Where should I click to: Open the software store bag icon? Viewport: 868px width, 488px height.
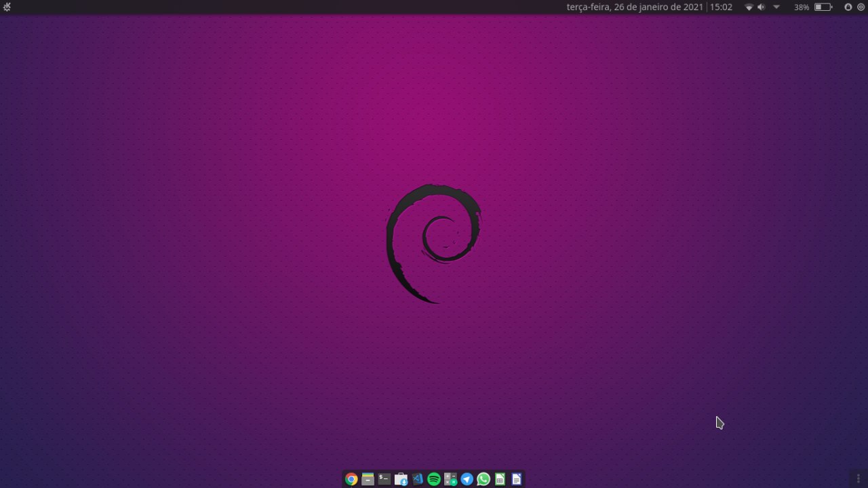[401, 479]
